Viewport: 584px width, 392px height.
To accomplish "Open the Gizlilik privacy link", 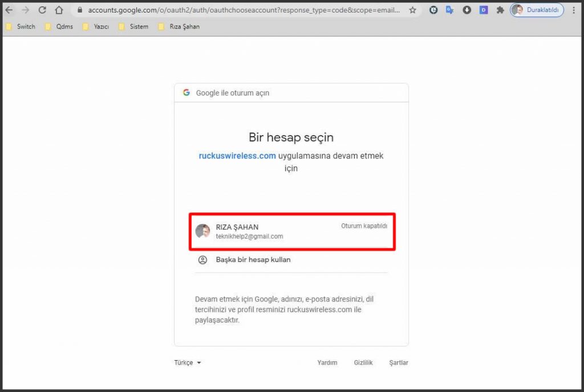I will point(363,362).
